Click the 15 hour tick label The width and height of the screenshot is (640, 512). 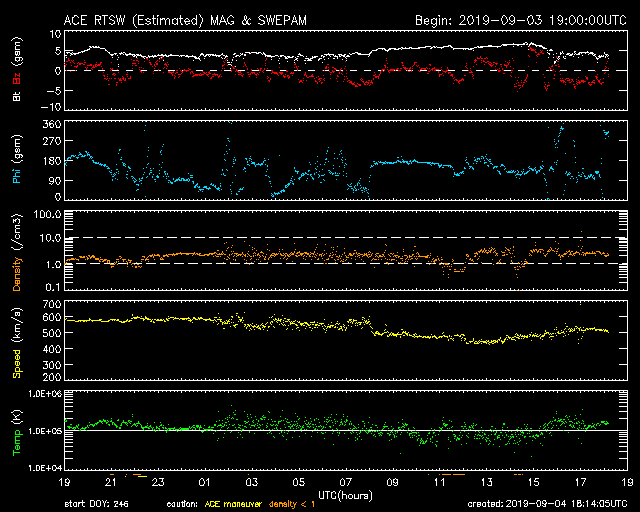[x=533, y=482]
